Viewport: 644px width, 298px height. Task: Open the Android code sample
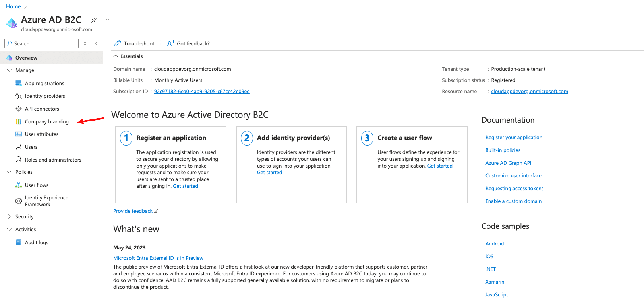495,243
